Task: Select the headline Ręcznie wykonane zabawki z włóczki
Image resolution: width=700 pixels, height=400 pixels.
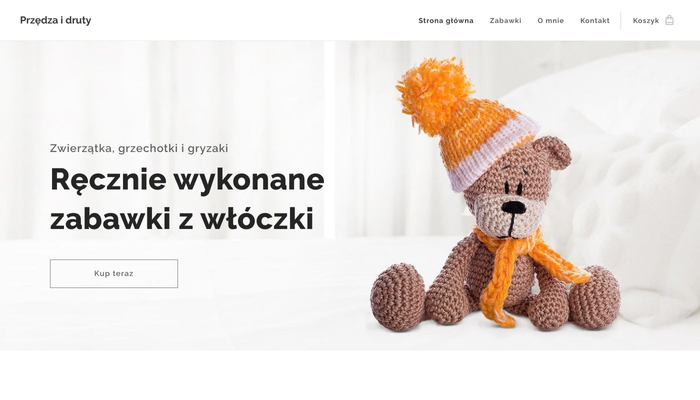Action: (187, 199)
